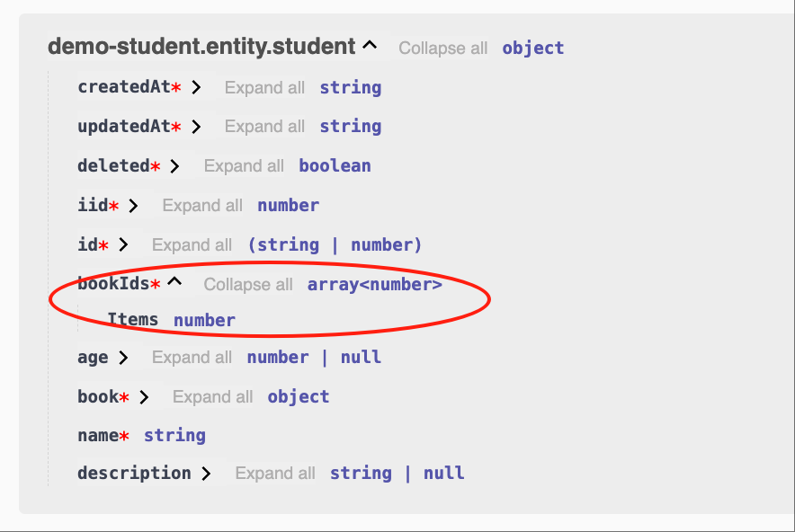Expand the updatedAt property chevron
795x532 pixels.
coord(196,128)
